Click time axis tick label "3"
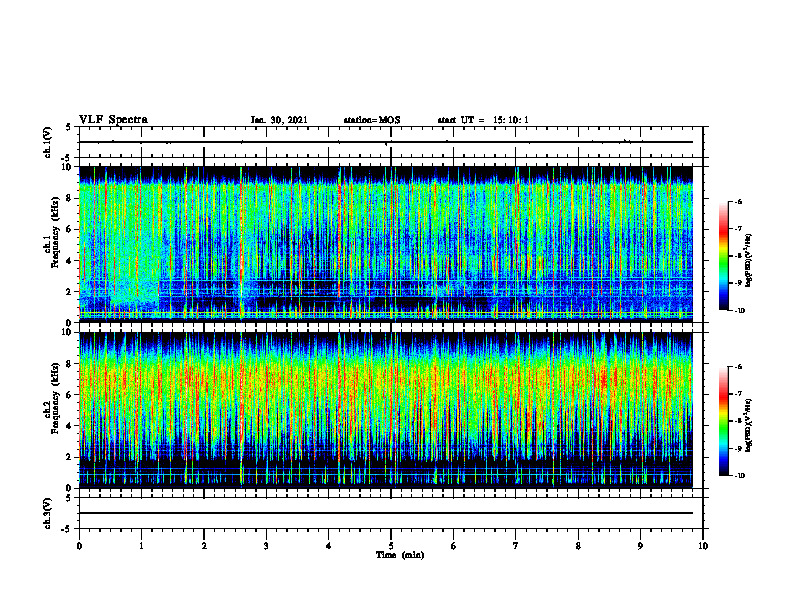Viewport: 792px width, 612px height. 266,546
